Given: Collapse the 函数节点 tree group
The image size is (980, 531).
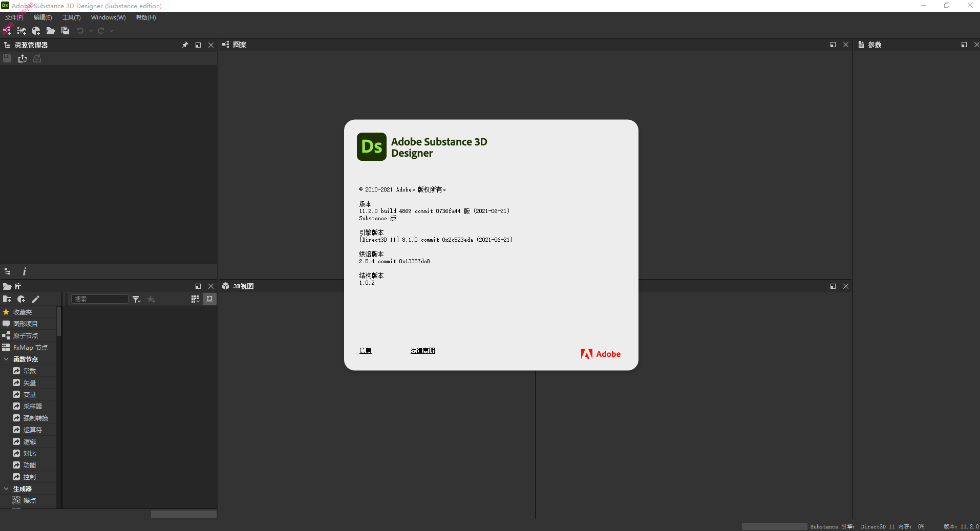Looking at the screenshot, I should click(x=6, y=359).
